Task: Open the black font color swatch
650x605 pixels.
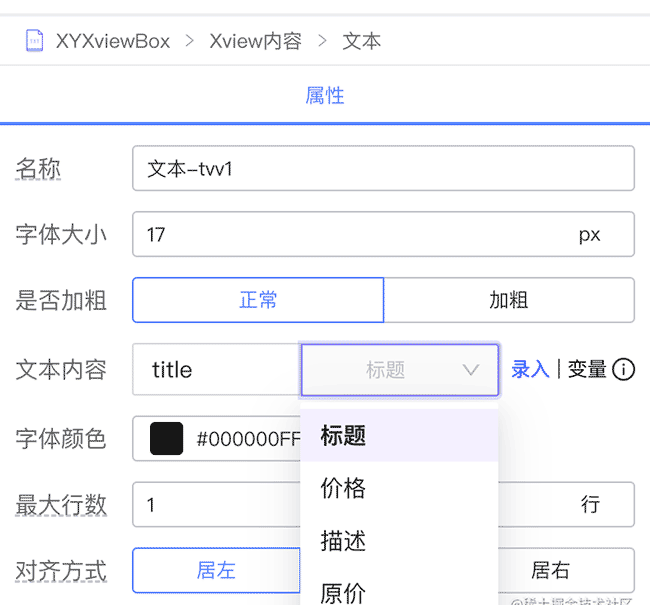Action: point(166,438)
